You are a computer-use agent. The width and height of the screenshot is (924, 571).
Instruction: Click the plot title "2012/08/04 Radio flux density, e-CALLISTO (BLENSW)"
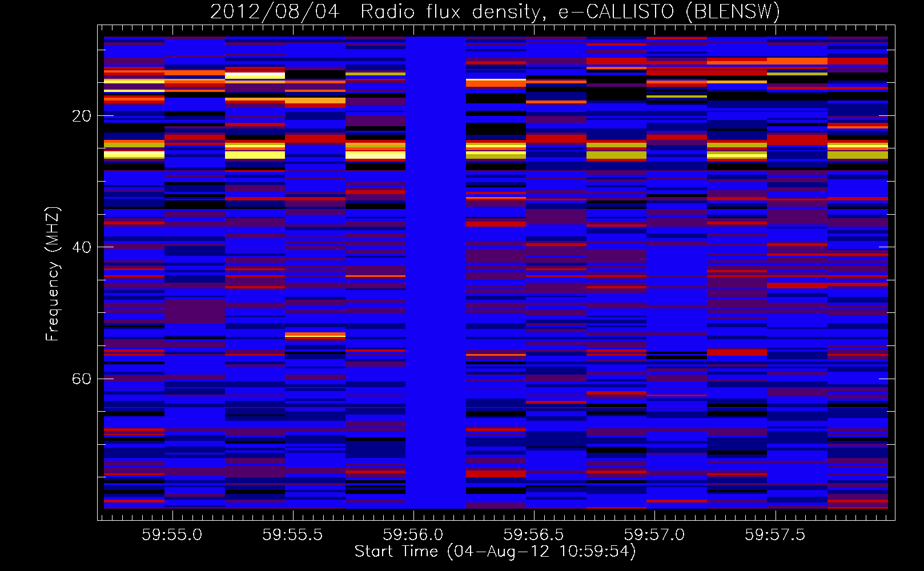point(495,11)
